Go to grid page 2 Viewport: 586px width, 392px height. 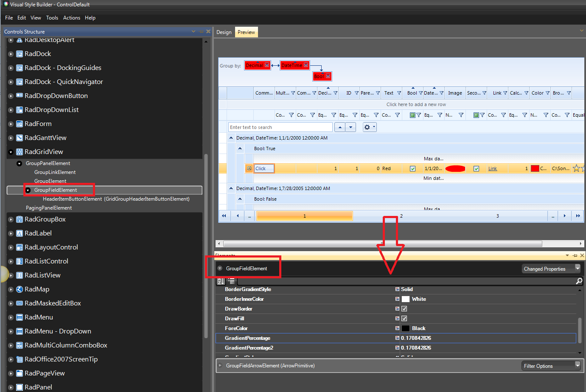point(401,216)
